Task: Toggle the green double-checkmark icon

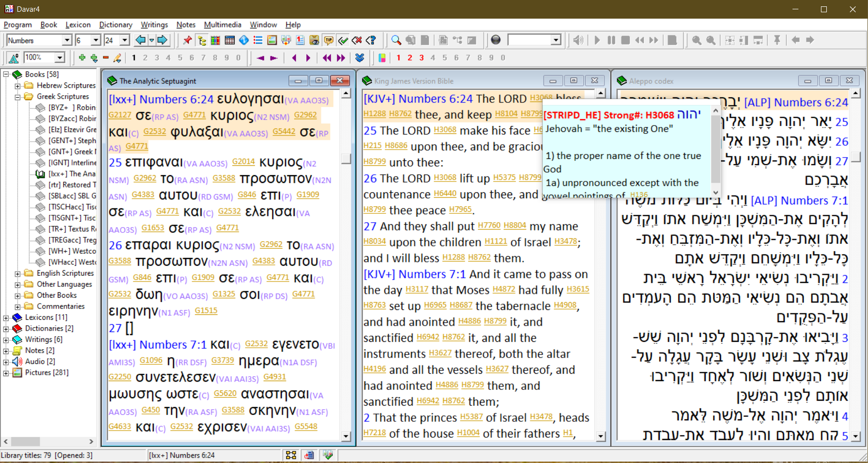Action: [x=343, y=40]
